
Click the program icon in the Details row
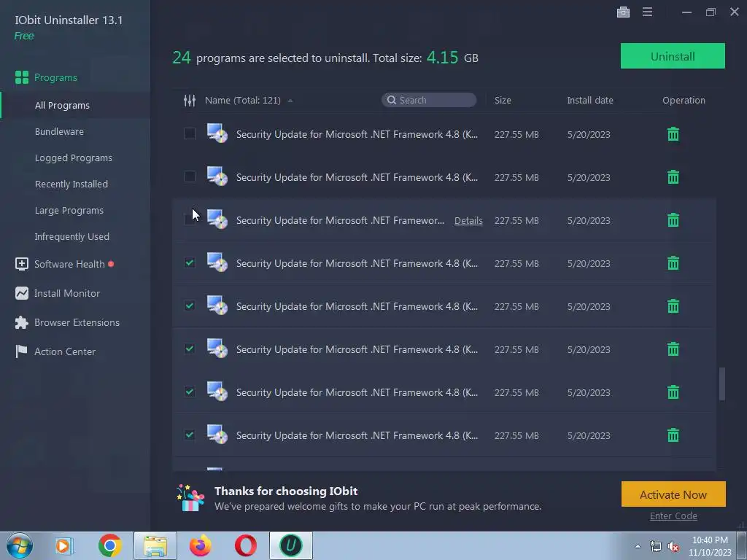217,219
